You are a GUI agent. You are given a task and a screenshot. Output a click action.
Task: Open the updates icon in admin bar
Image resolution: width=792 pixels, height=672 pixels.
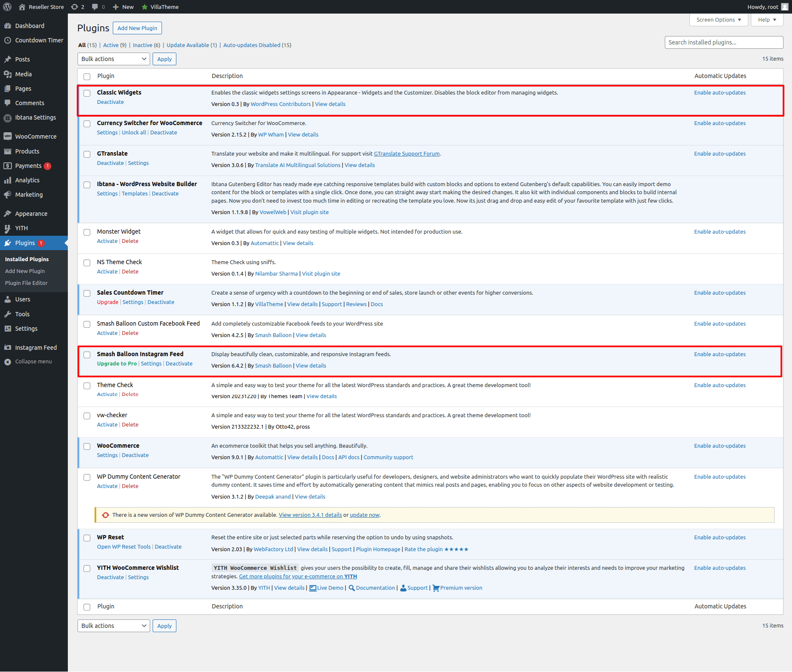[x=75, y=7]
